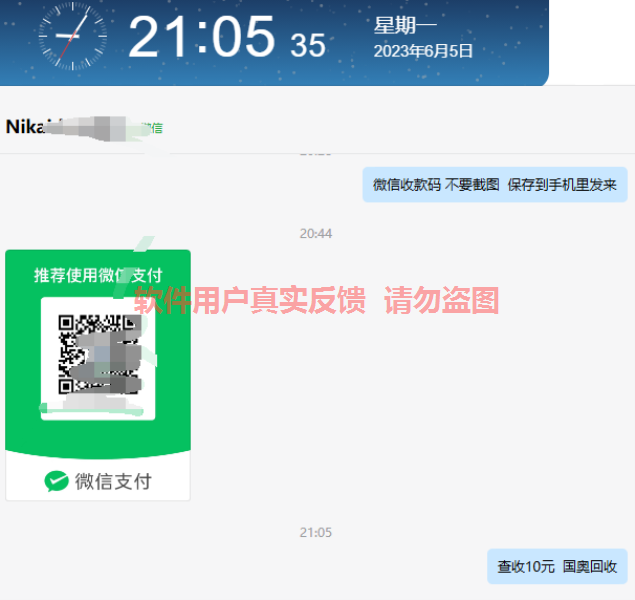Click the white footer of payment card
The width and height of the screenshot is (635, 600).
(x=98, y=479)
